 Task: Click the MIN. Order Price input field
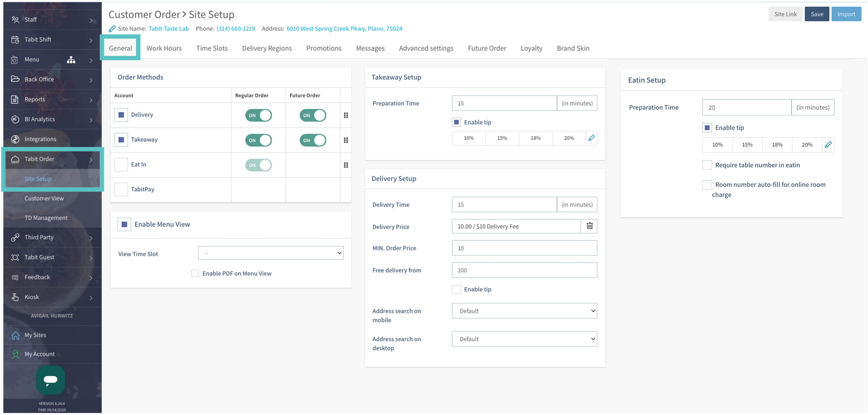pyautogui.click(x=524, y=248)
